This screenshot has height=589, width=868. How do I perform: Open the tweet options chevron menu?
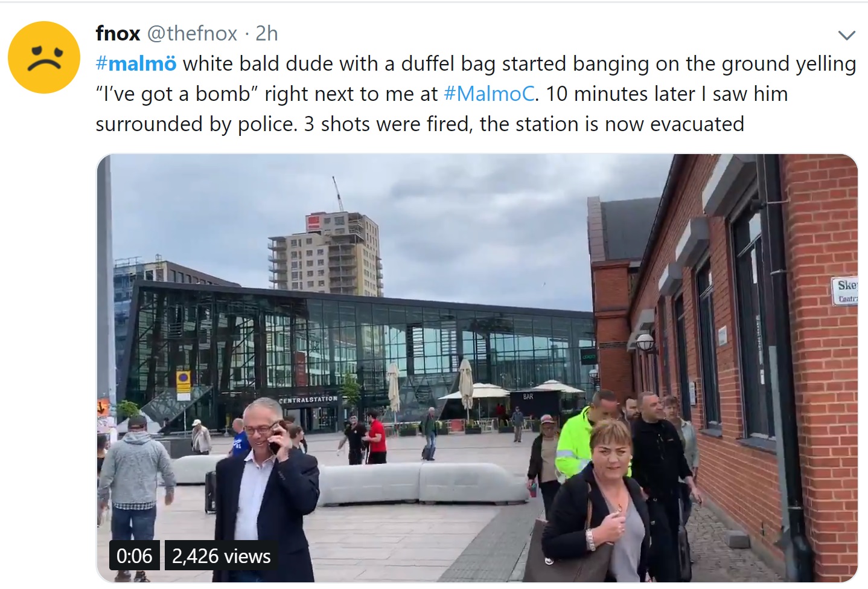pyautogui.click(x=847, y=35)
